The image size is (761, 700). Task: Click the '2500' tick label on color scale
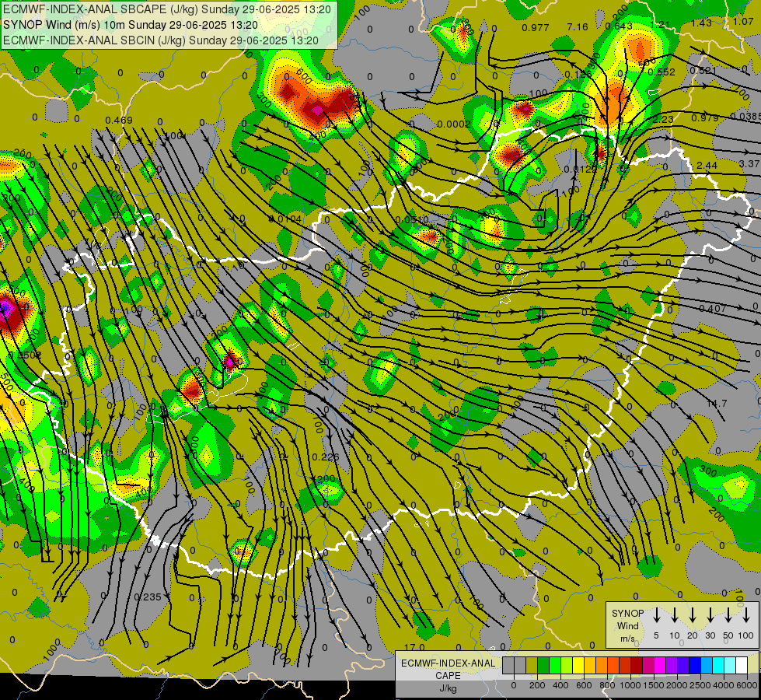[x=700, y=685]
